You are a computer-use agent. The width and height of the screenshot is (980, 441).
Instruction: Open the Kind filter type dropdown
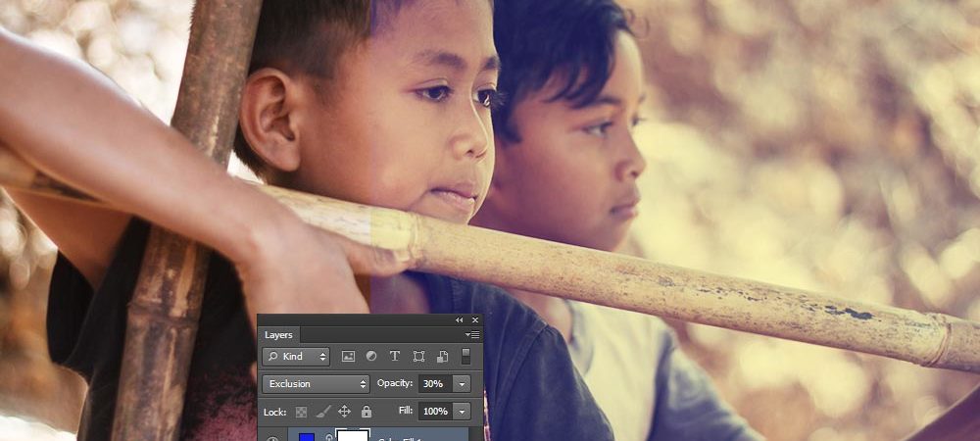pos(296,357)
